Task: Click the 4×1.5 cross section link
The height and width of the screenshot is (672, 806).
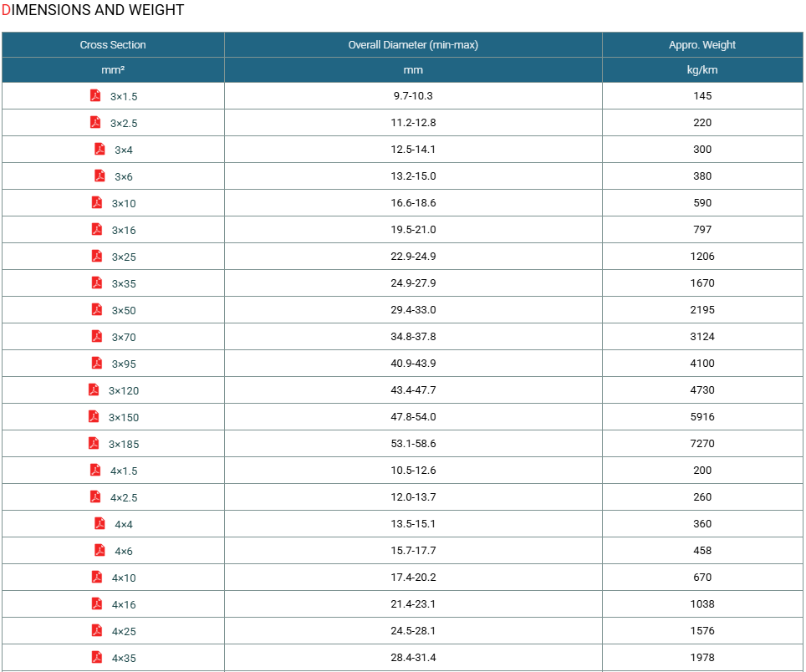Action: click(x=124, y=471)
